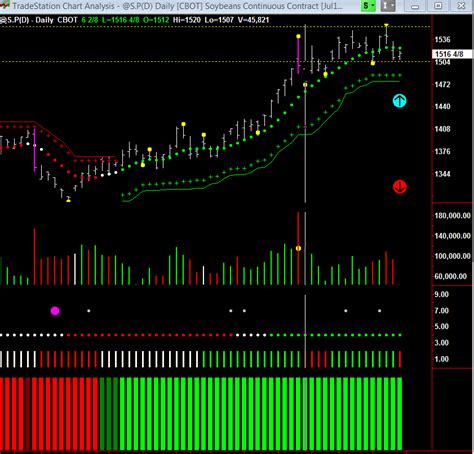The width and height of the screenshot is (474, 454).
Task: Click the 1440 price axis label
Action: pyautogui.click(x=442, y=107)
